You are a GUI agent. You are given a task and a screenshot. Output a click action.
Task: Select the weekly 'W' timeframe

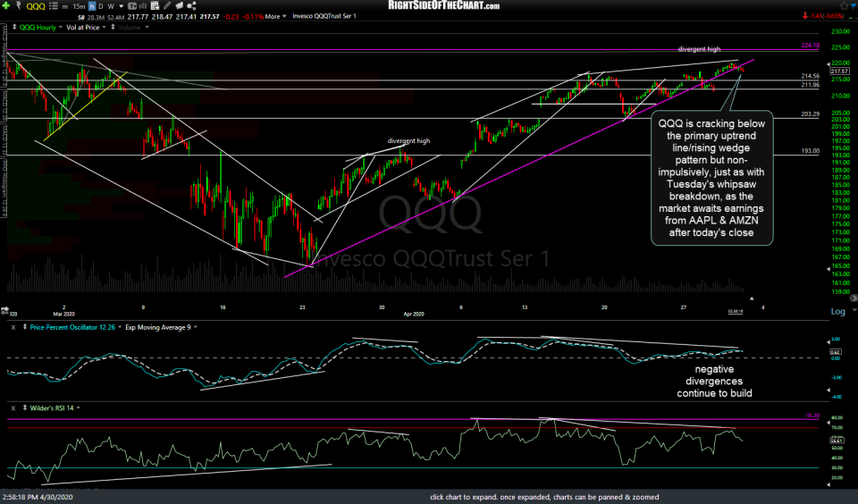tap(111, 6)
